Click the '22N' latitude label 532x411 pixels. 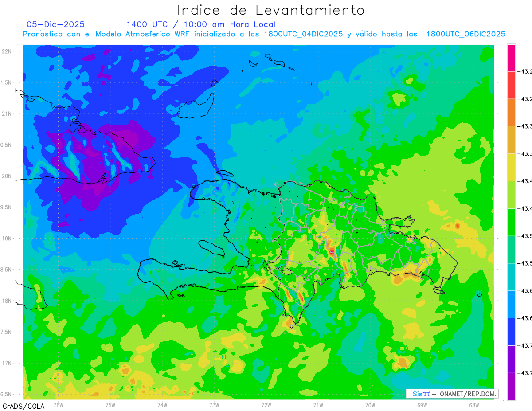coord(6,51)
